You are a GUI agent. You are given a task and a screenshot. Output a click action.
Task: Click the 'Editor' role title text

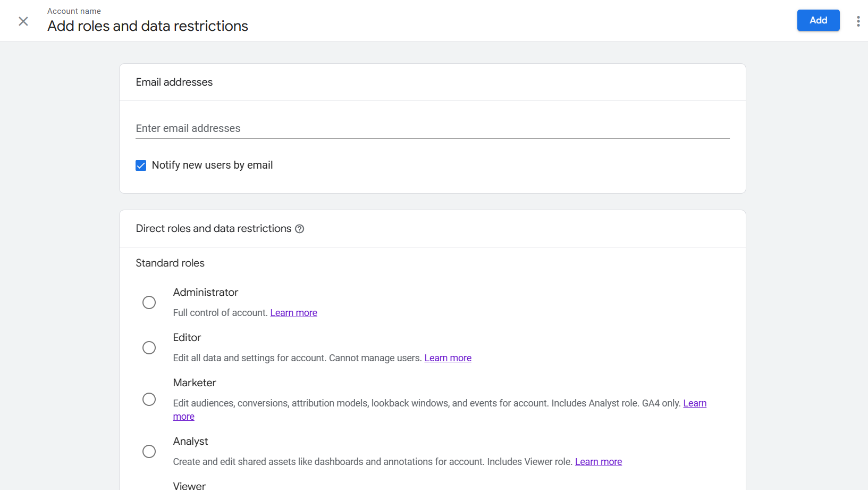click(x=187, y=337)
